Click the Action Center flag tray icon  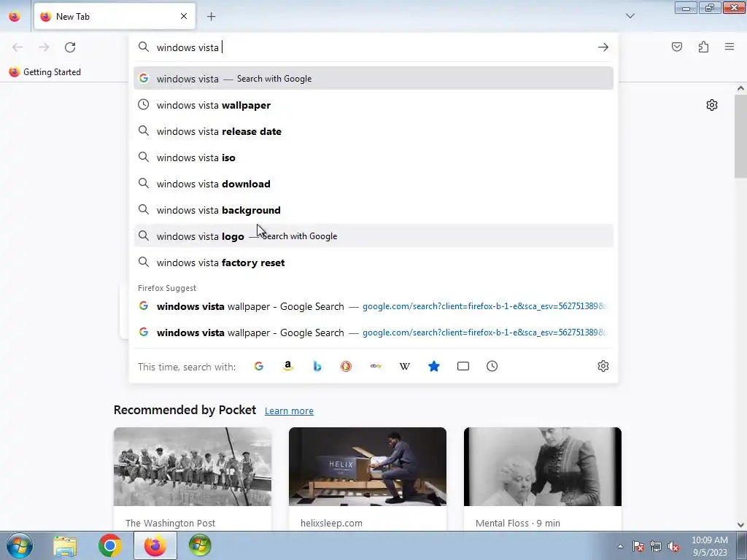[638, 546]
